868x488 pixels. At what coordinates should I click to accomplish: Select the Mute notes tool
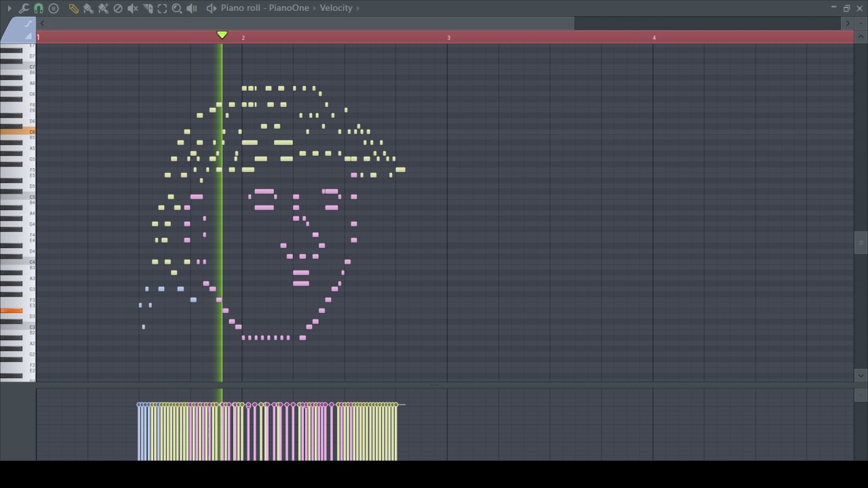pos(133,8)
